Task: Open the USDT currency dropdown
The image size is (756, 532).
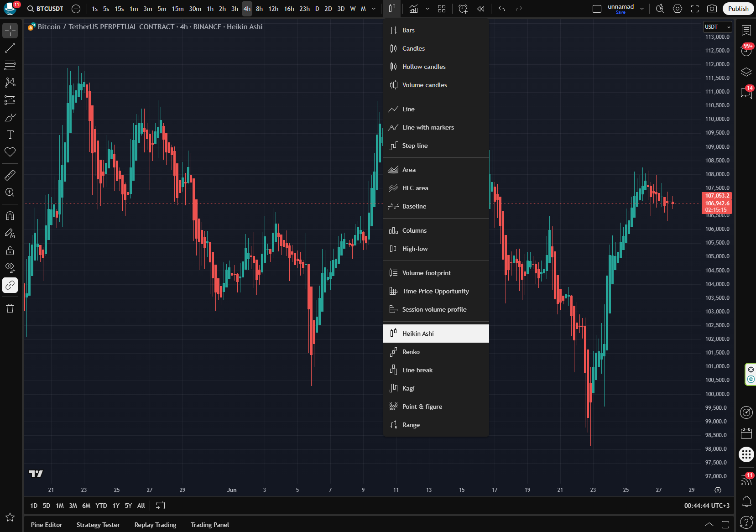Action: coord(717,27)
